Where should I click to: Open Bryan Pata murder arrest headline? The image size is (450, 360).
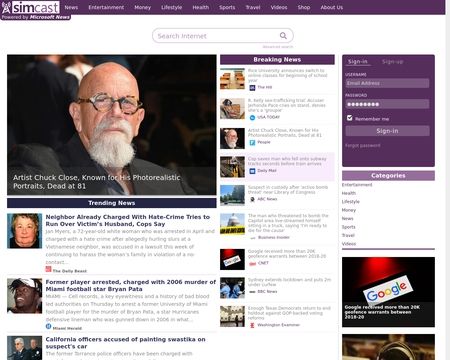tap(131, 285)
